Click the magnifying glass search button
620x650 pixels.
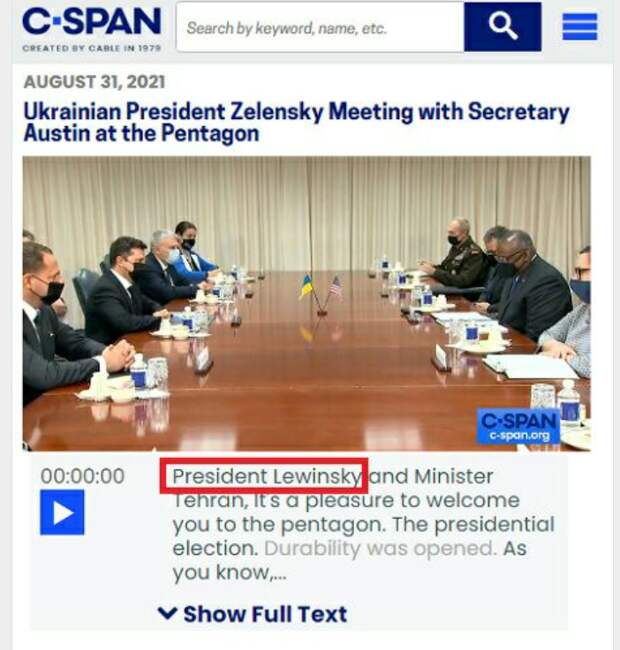[502, 27]
